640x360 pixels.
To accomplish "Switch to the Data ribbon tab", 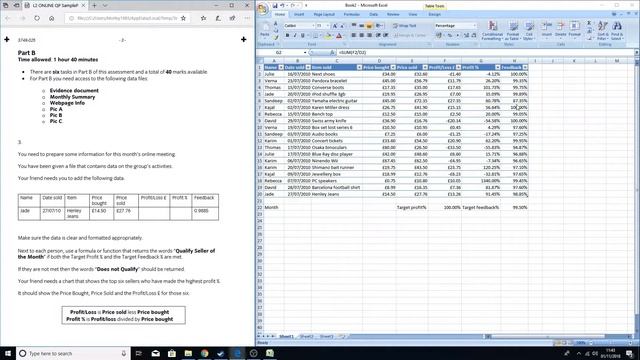I will point(373,14).
